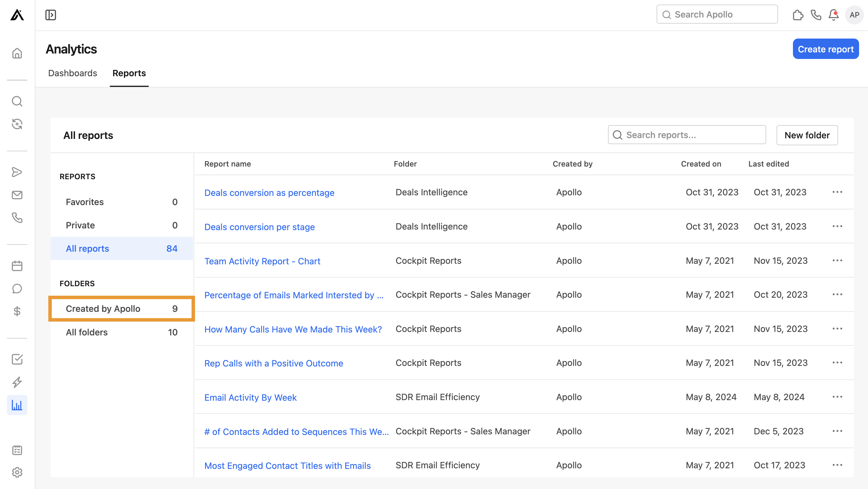This screenshot has height=489, width=868.
Task: Open the Email envelope icon in sidebar
Action: coord(17,195)
